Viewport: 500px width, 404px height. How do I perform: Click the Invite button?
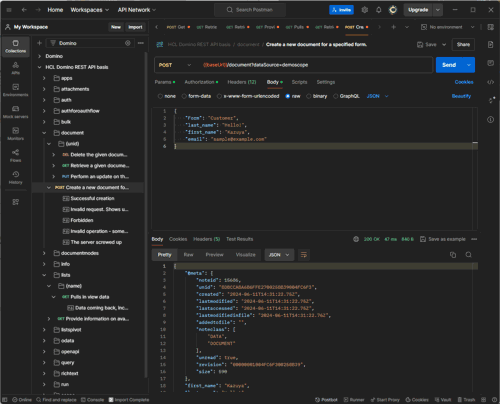(x=341, y=10)
